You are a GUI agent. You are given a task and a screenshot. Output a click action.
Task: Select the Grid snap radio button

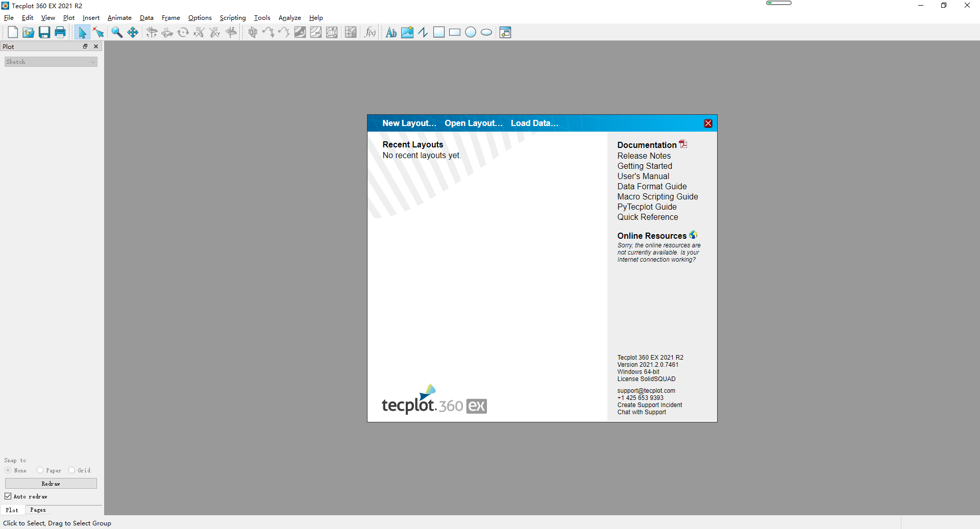[x=72, y=470]
